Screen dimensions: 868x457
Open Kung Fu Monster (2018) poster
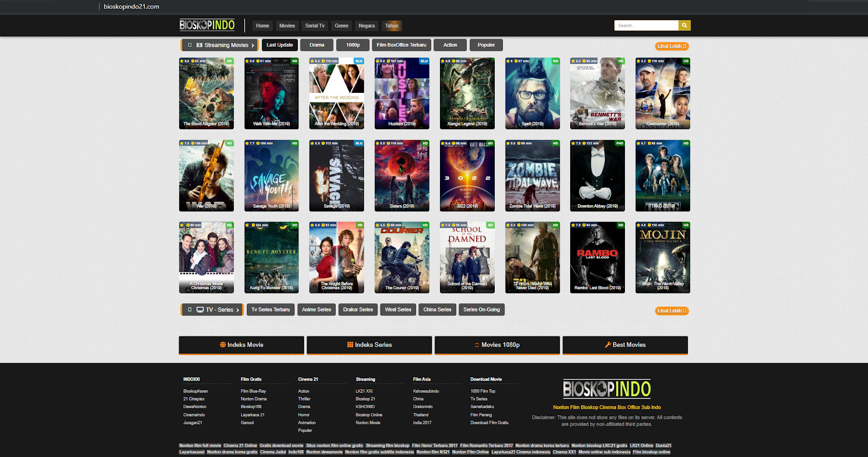(x=272, y=257)
